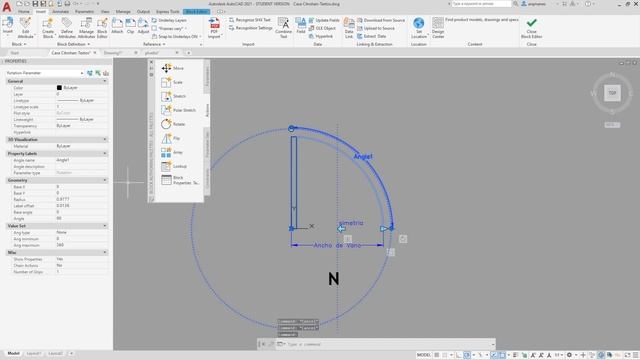Open Design Center
The image size is (640, 360).
(438, 28)
